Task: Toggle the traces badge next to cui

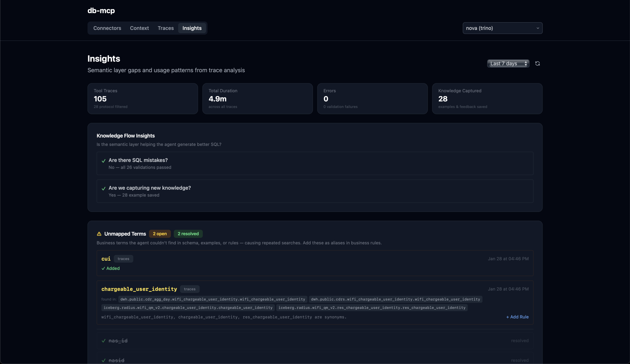Action: coord(123,259)
